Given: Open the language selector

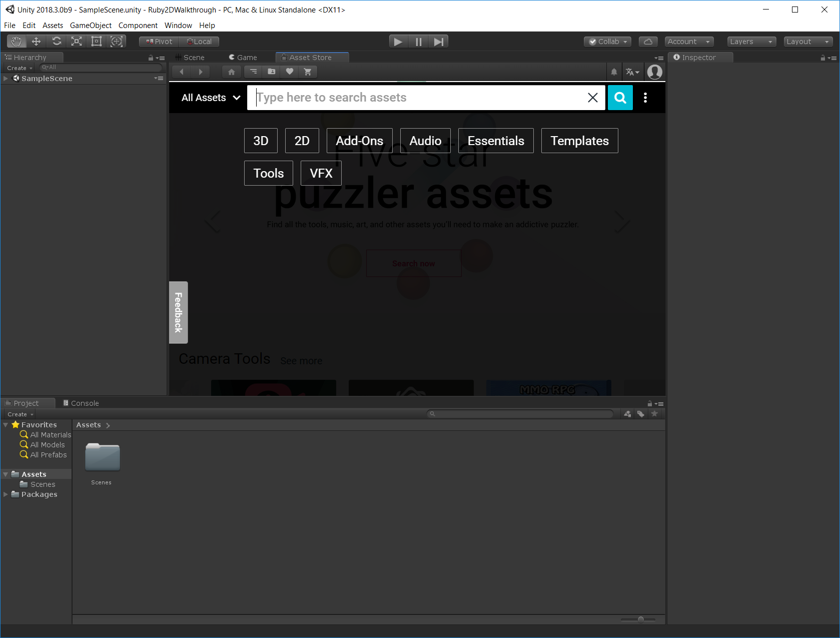Looking at the screenshot, I should coord(632,72).
